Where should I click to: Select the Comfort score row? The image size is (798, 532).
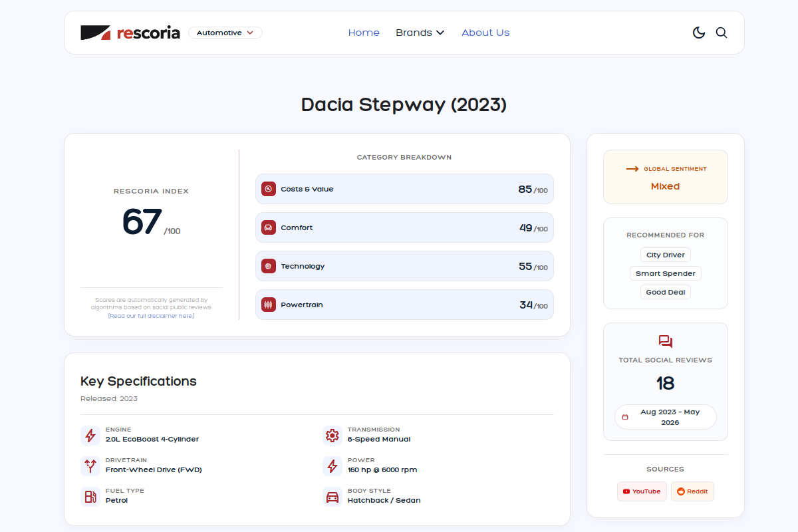tap(404, 227)
